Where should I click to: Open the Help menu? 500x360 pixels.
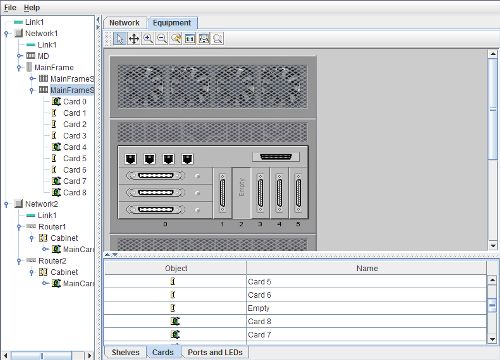pos(32,7)
